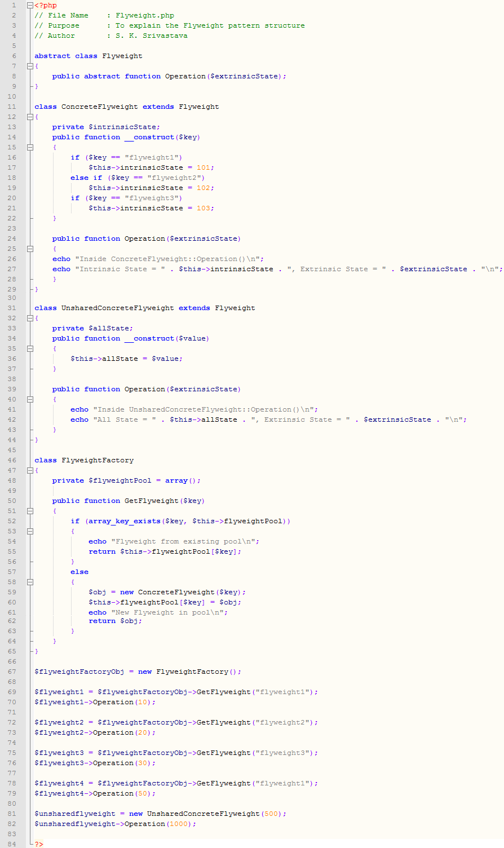Click line number 81 in the margin
The image size is (504, 848).
12,814
